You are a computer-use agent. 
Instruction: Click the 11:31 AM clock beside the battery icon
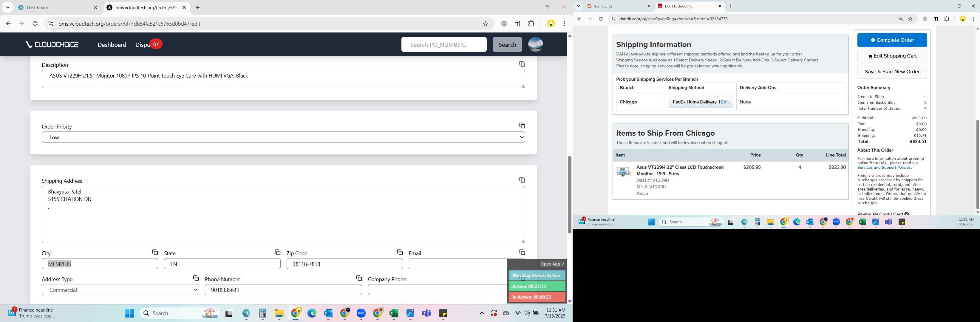[x=555, y=313]
